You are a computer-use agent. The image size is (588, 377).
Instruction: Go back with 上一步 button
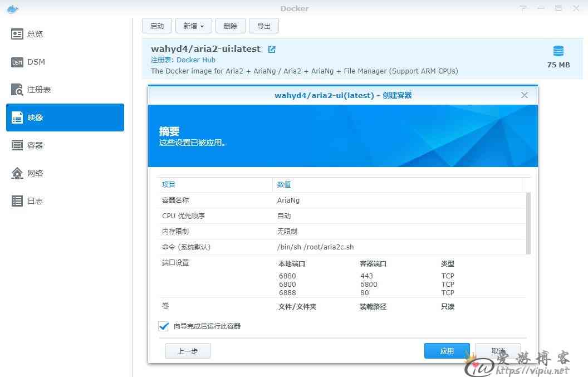pos(188,351)
